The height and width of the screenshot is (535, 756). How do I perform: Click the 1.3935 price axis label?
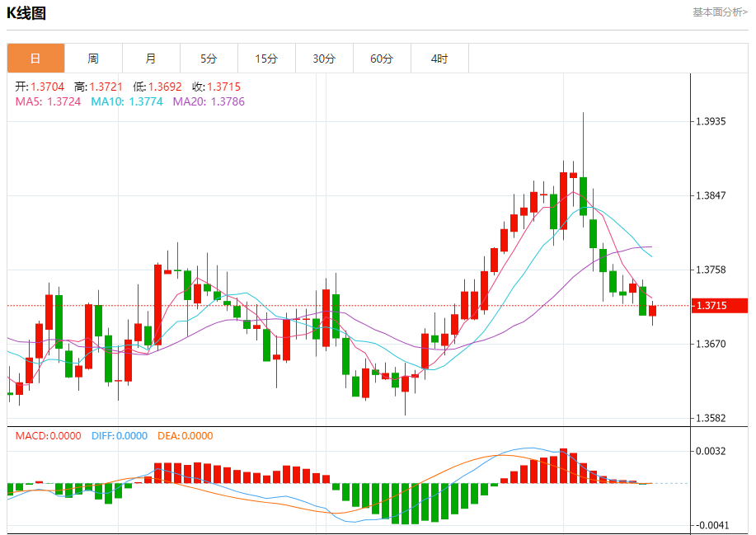click(711, 121)
